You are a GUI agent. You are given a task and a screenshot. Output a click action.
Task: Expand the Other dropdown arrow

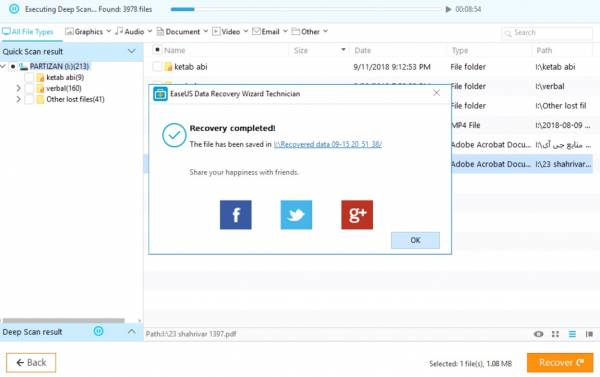tap(325, 31)
